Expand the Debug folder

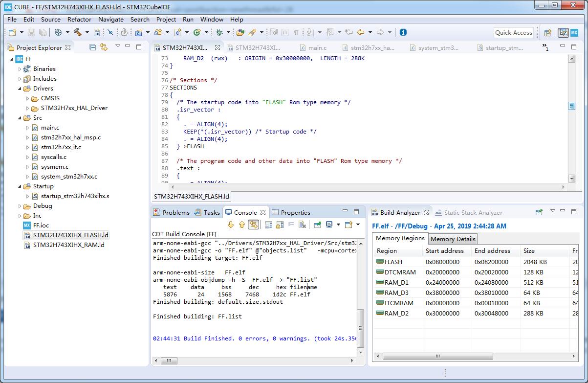tap(20, 205)
